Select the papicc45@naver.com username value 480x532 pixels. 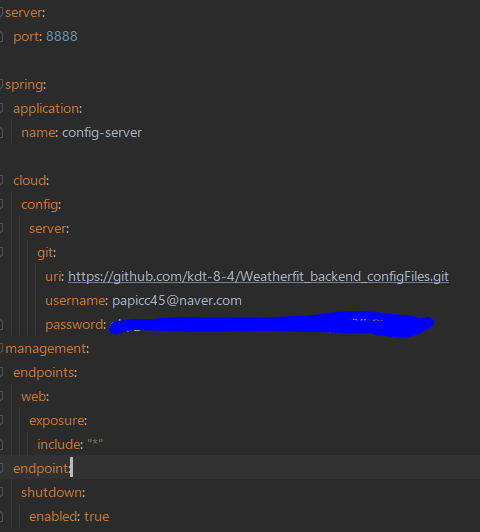point(177,301)
